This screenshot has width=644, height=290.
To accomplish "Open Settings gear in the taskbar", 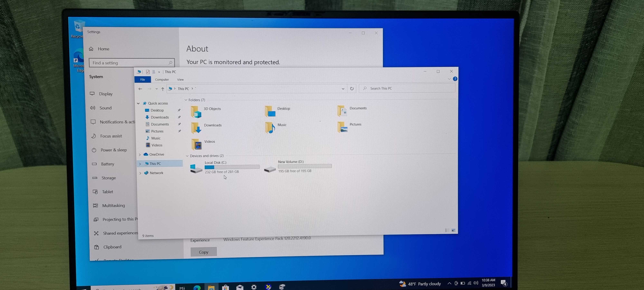I will 254,287.
